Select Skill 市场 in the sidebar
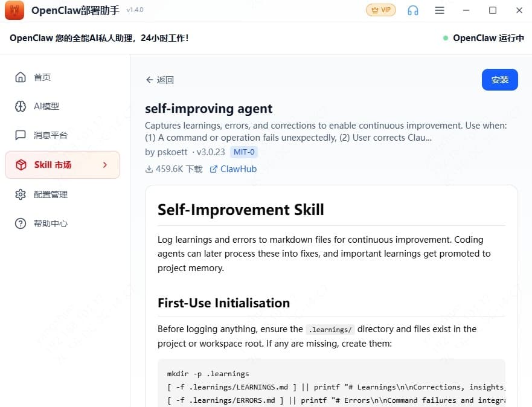Viewport: 532px width, 407px height. coord(62,165)
